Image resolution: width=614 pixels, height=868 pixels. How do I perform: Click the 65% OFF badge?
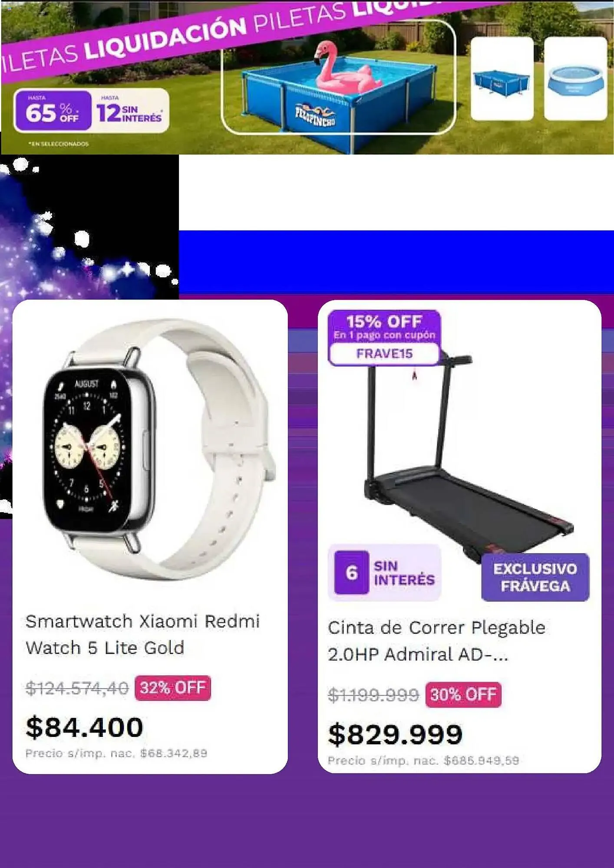pyautogui.click(x=53, y=111)
